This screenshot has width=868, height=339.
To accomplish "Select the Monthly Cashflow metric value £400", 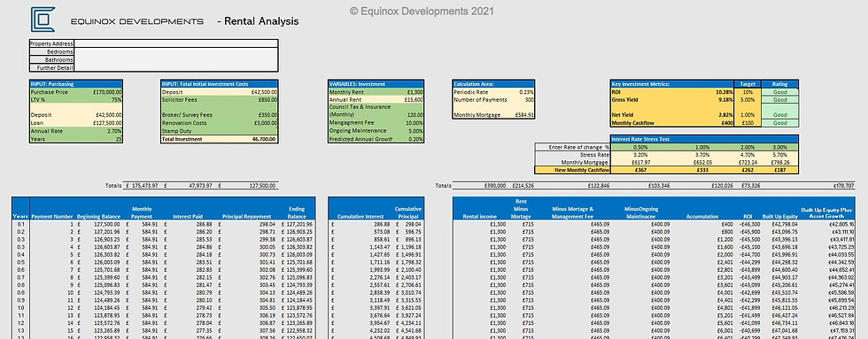I will [727, 123].
